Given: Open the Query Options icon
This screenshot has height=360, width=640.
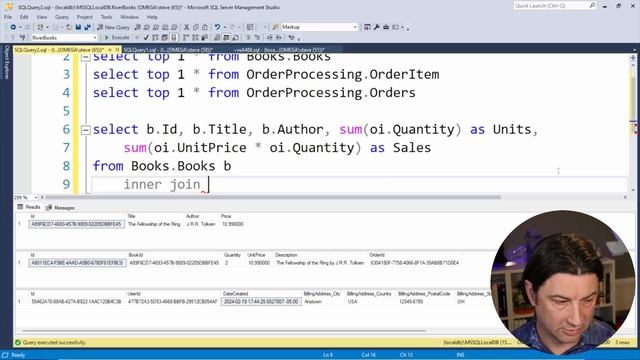Looking at the screenshot, I should click(x=164, y=38).
